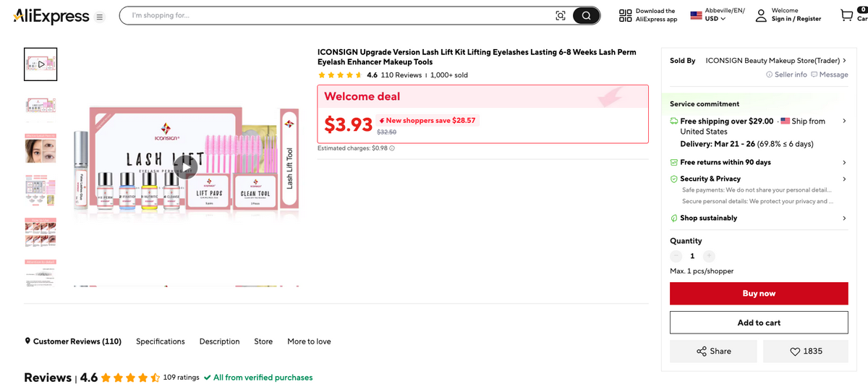Open language and currency dropdown
This screenshot has width=868, height=387.
[x=717, y=14]
